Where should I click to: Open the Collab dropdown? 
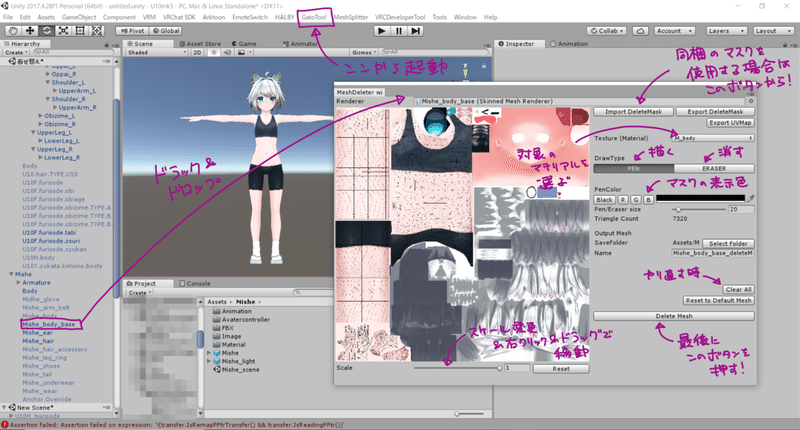607,31
